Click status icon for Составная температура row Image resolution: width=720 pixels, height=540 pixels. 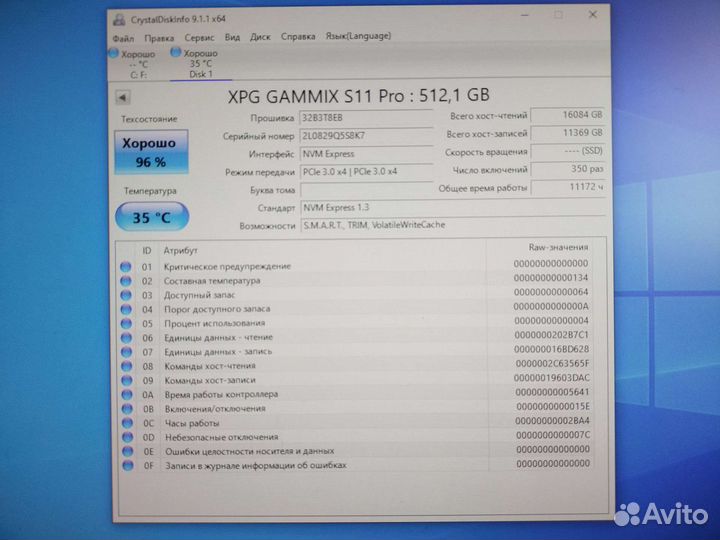(125, 281)
